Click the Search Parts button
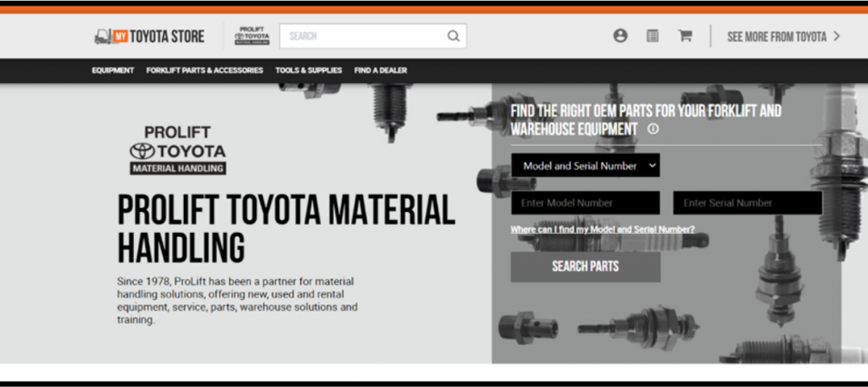Image resolution: width=868 pixels, height=387 pixels. 585,267
